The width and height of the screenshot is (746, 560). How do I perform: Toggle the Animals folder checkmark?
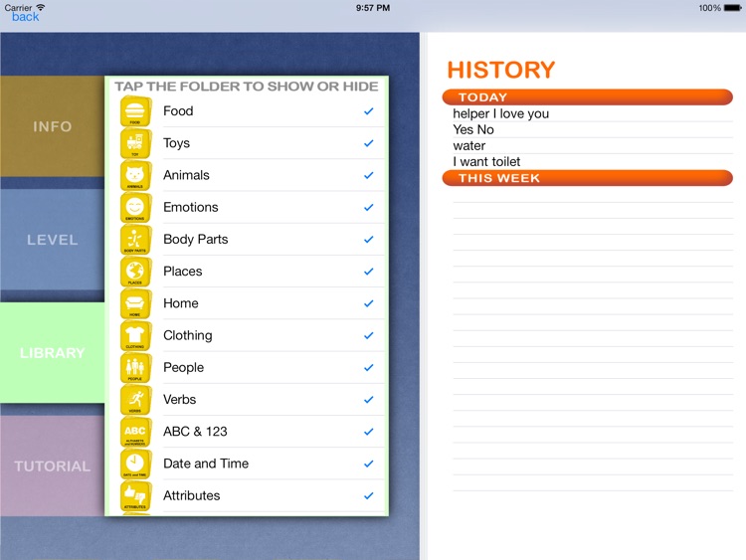(x=369, y=176)
